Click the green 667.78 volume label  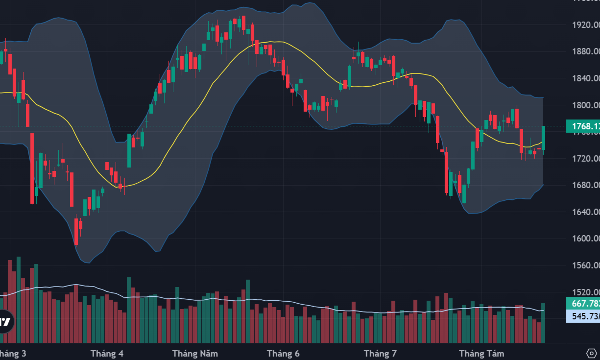583,303
